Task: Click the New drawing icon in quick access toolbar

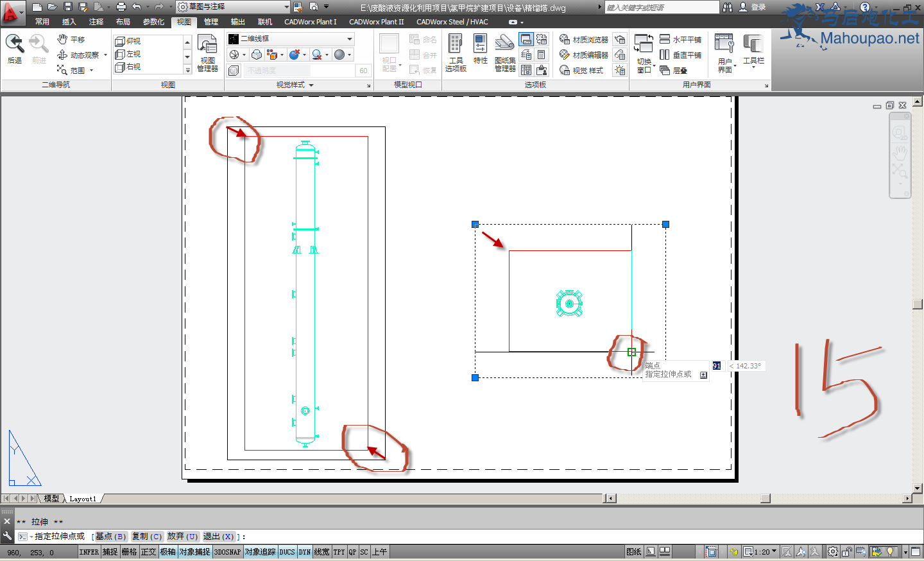Action: pyautogui.click(x=37, y=7)
